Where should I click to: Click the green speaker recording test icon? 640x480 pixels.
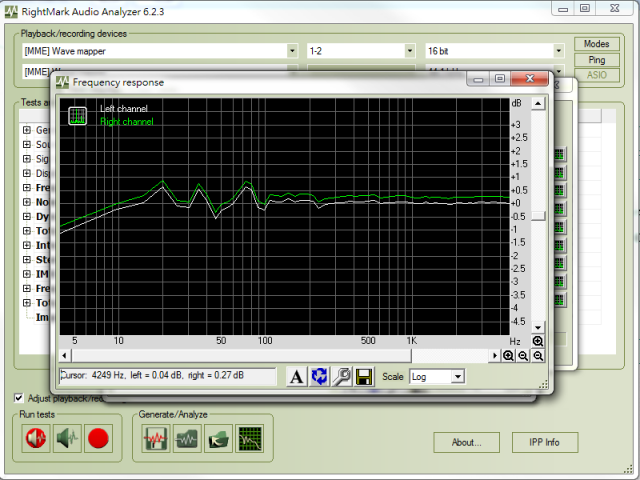(67, 438)
